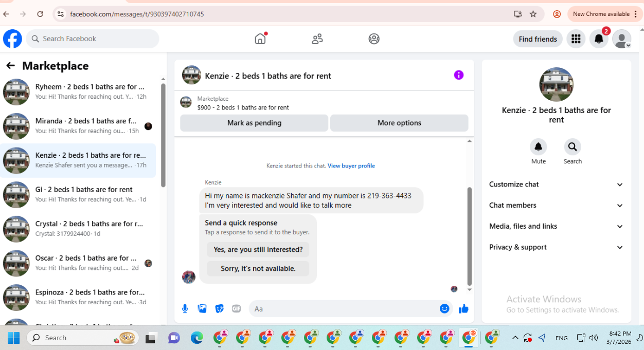This screenshot has width=644, height=350.
Task: View site information icon in the address bar
Action: [61, 14]
